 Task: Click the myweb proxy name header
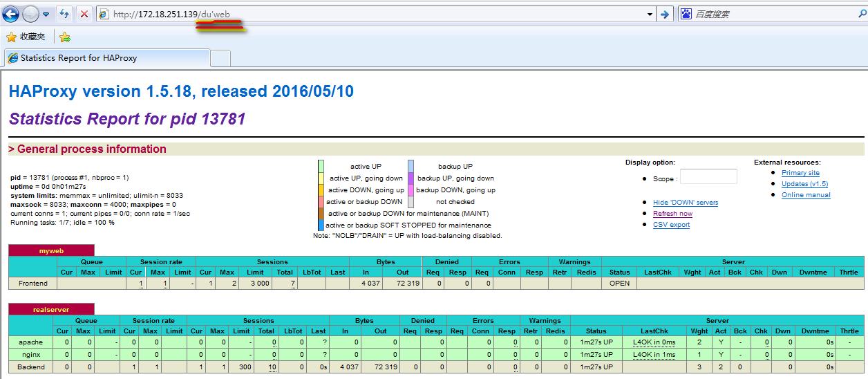[x=51, y=250]
